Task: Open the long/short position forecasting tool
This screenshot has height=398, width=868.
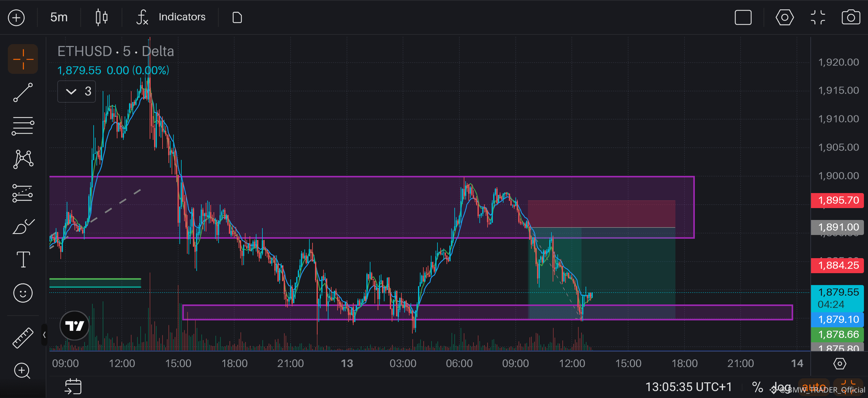Action: point(23,193)
